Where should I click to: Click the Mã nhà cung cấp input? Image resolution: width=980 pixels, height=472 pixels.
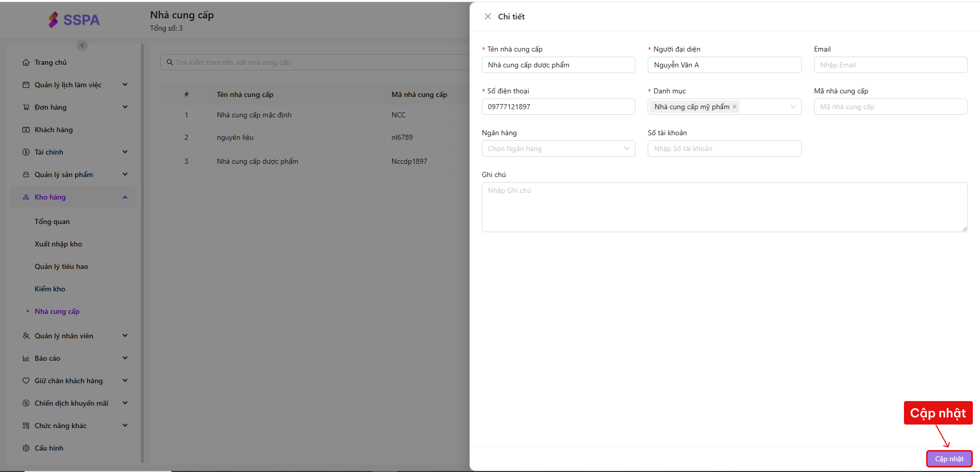(x=891, y=107)
